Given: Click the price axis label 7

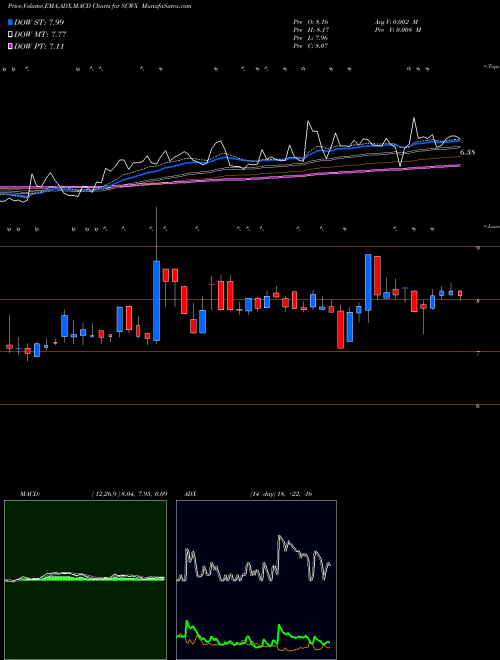Looking at the screenshot, I should point(478,354).
